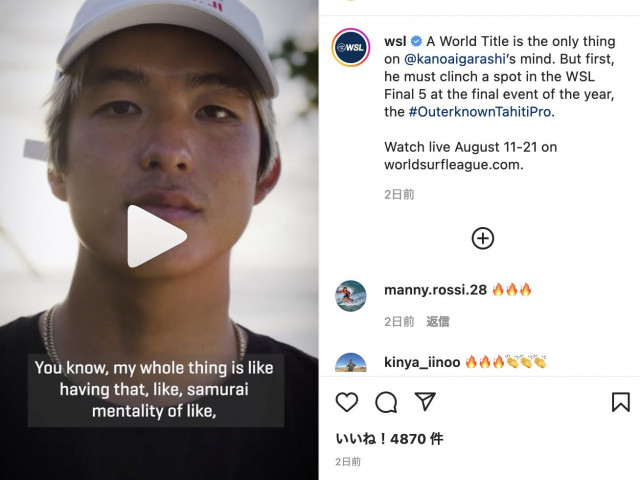
Task: Play the video with center play button
Action: point(157,236)
